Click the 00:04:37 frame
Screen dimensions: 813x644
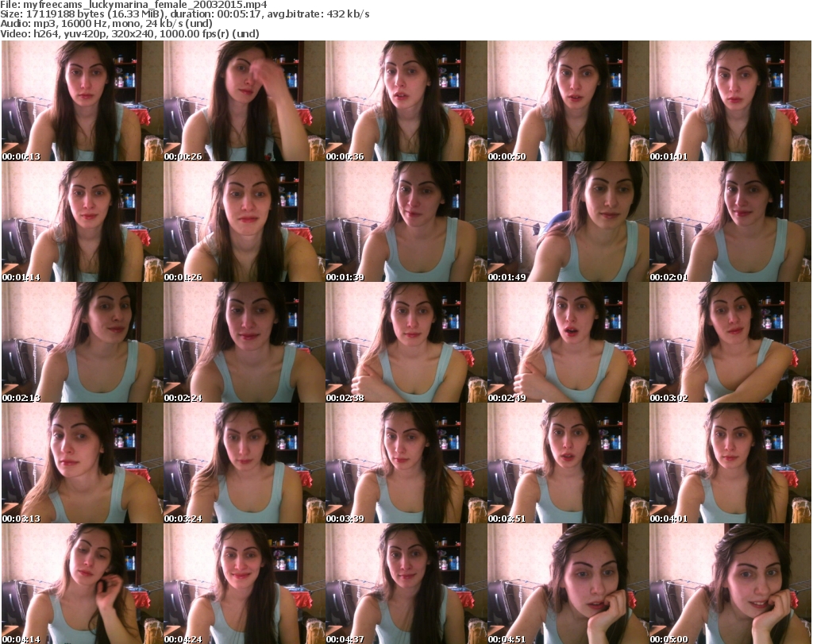(x=406, y=584)
